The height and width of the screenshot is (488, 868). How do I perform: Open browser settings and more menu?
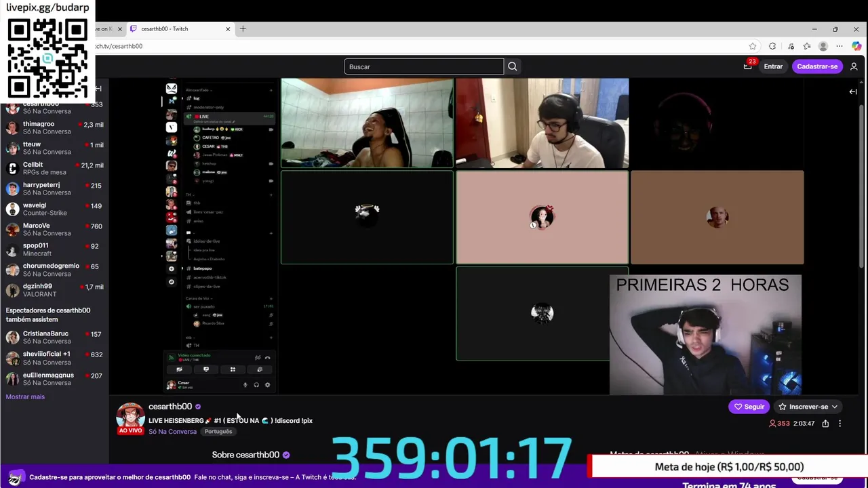click(x=840, y=46)
